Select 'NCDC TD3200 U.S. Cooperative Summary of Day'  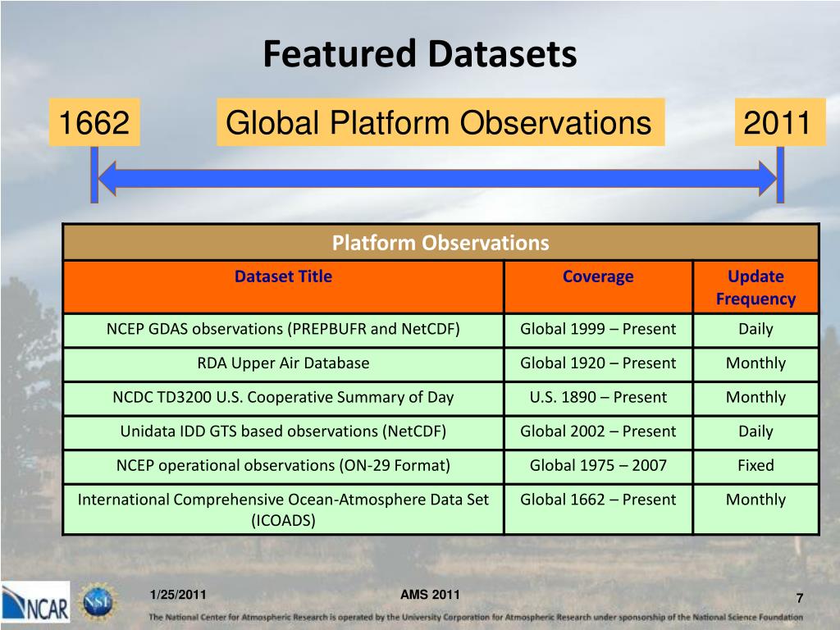click(x=283, y=399)
